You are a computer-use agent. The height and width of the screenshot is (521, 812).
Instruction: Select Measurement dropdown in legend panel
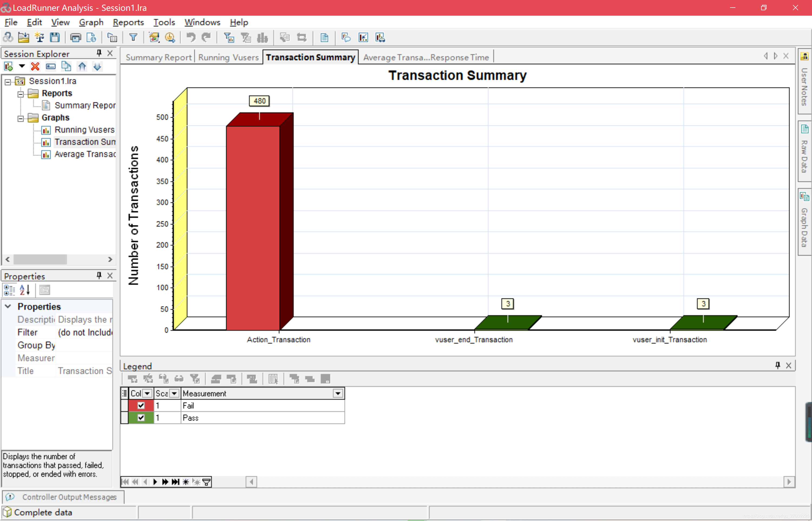[x=338, y=393]
